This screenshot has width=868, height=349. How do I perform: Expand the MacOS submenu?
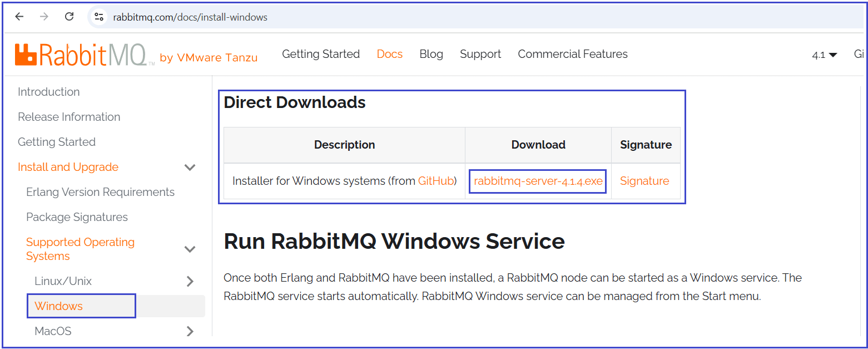click(190, 331)
